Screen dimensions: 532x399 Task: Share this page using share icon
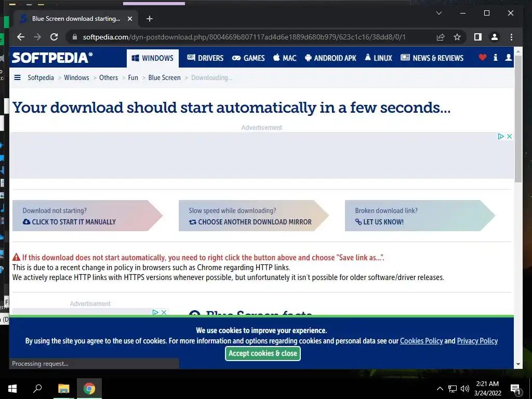pyautogui.click(x=441, y=37)
